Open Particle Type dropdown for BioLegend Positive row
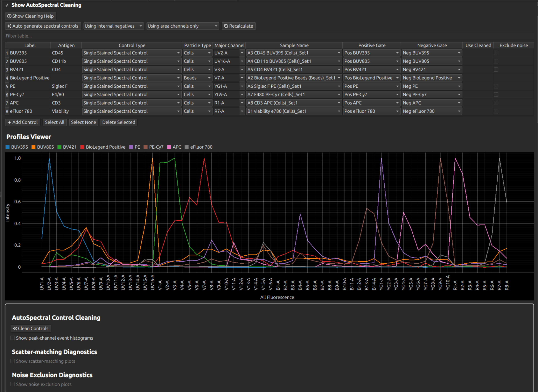 click(197, 78)
